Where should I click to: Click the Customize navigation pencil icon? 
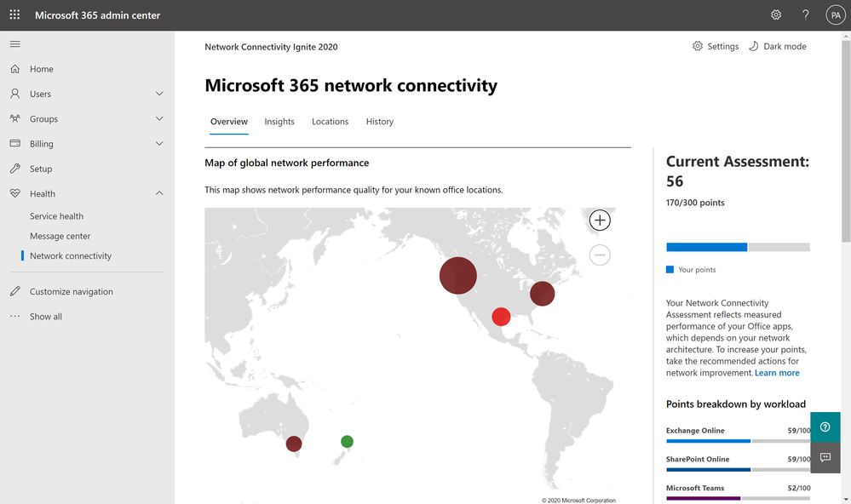pyautogui.click(x=15, y=291)
